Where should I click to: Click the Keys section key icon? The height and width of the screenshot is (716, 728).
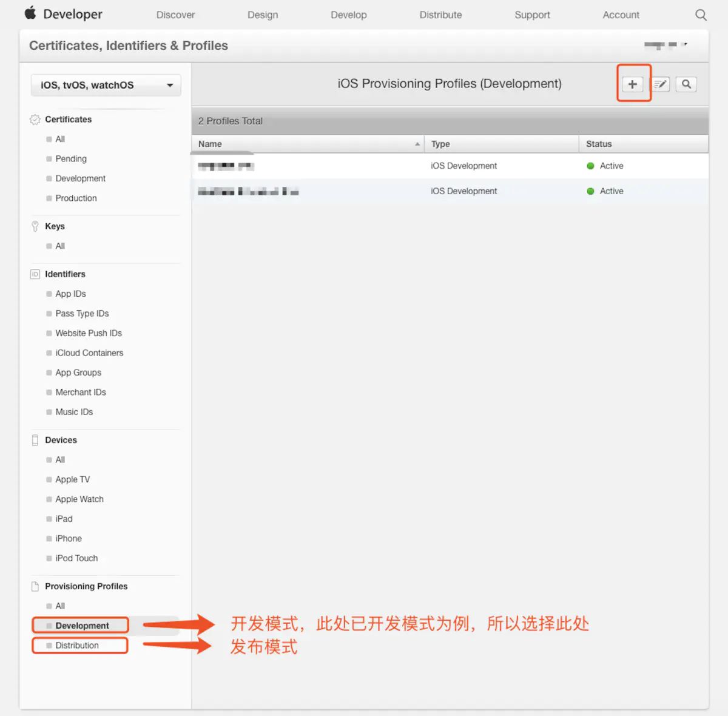[35, 226]
